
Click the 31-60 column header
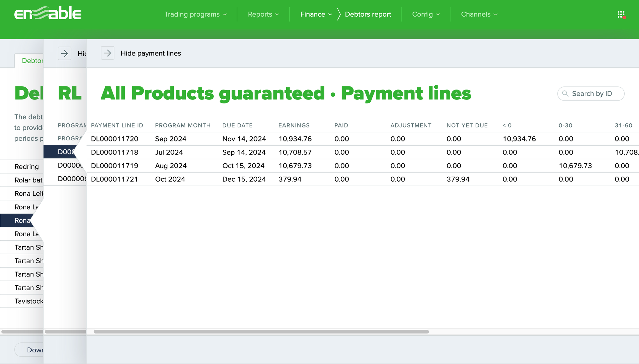[x=623, y=125]
